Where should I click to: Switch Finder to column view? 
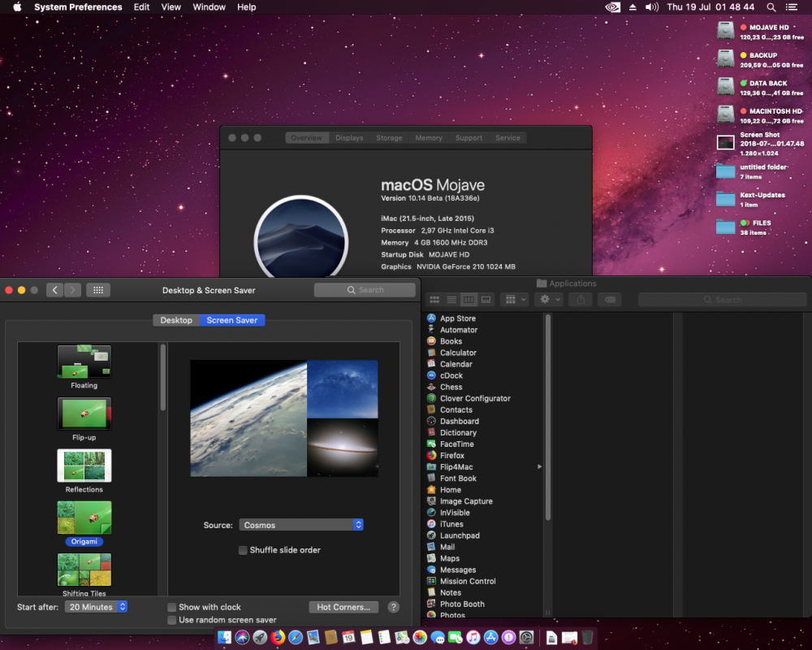469,300
